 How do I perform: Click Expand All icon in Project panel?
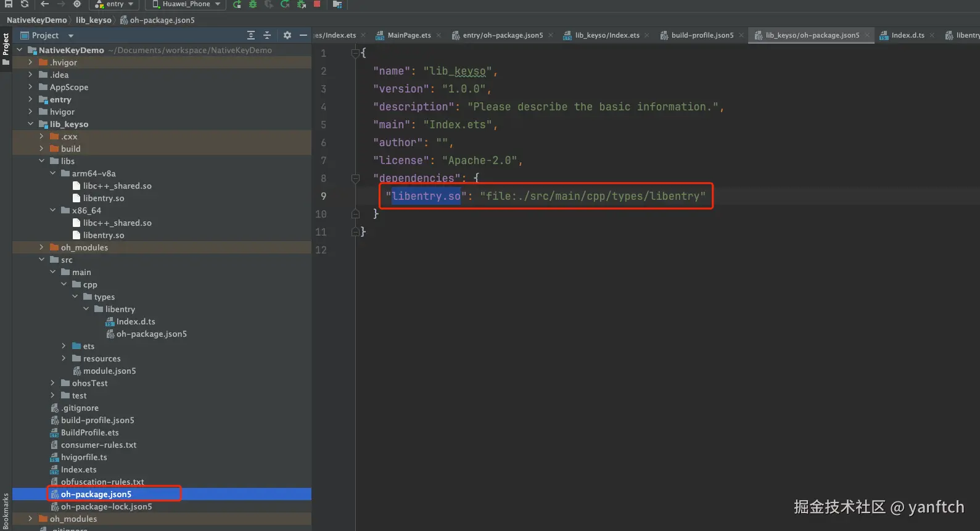(250, 35)
